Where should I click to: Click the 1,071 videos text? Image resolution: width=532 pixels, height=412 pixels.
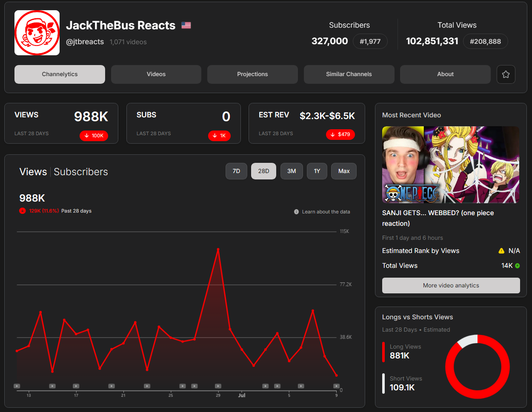128,42
